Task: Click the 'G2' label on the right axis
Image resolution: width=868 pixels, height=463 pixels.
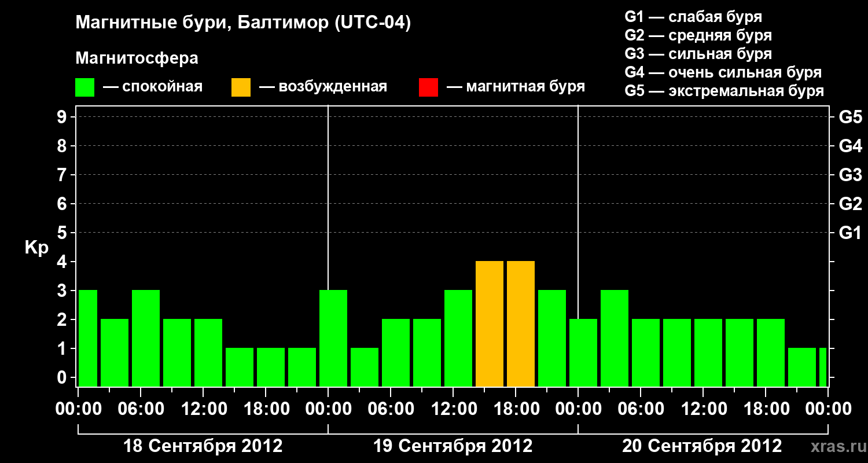Action: (x=851, y=204)
